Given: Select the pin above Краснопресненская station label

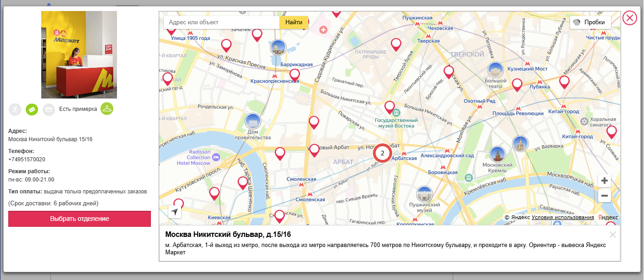Looking at the screenshot, I should pyautogui.click(x=294, y=75).
